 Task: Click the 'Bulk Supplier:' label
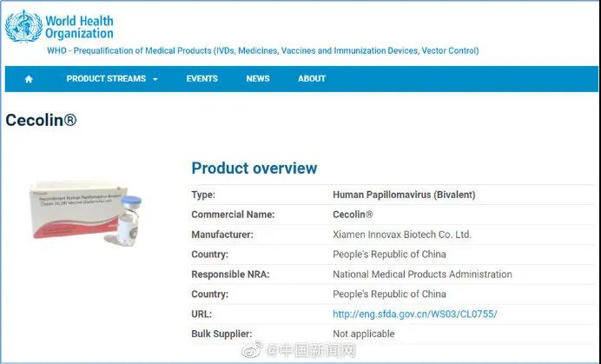[x=221, y=334]
